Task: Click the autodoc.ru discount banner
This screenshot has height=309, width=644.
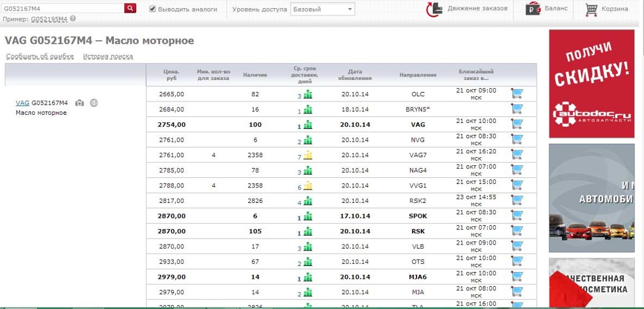Action: 592,83
